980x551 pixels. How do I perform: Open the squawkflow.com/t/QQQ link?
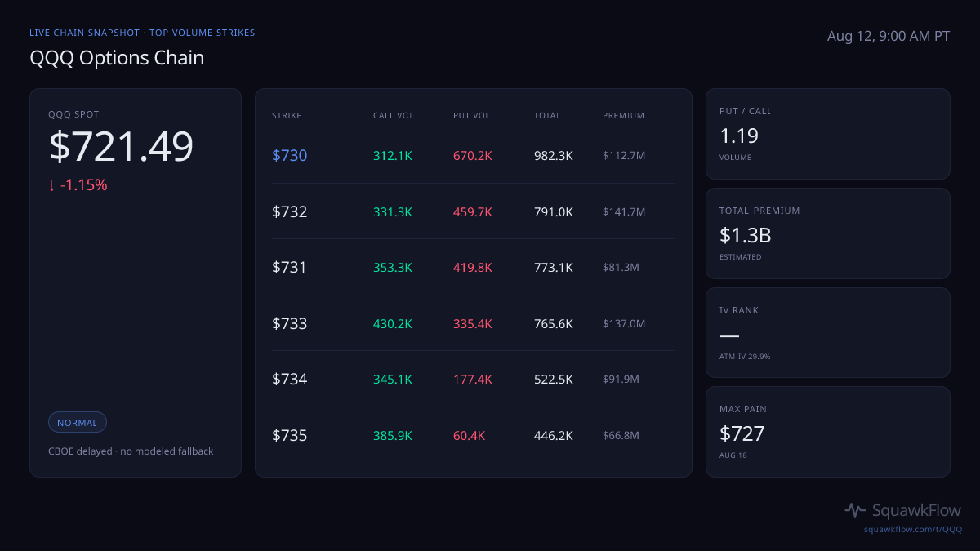click(913, 529)
